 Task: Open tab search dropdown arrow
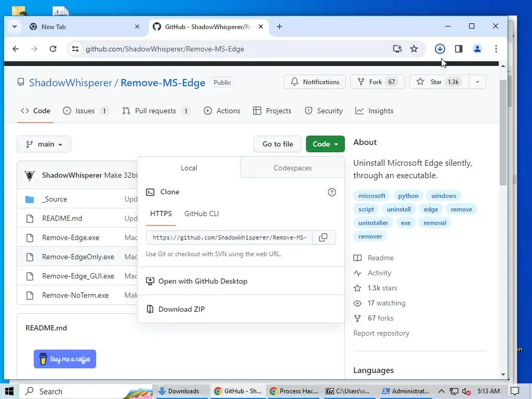point(15,26)
